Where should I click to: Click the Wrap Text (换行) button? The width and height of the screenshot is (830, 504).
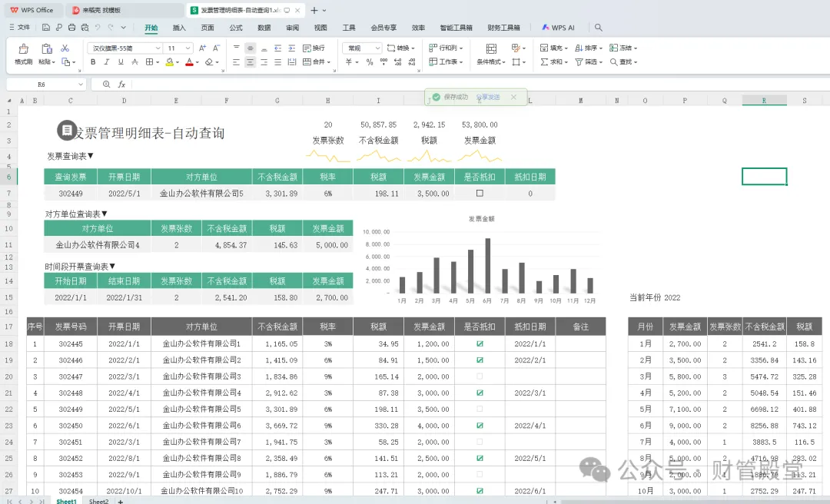click(314, 48)
